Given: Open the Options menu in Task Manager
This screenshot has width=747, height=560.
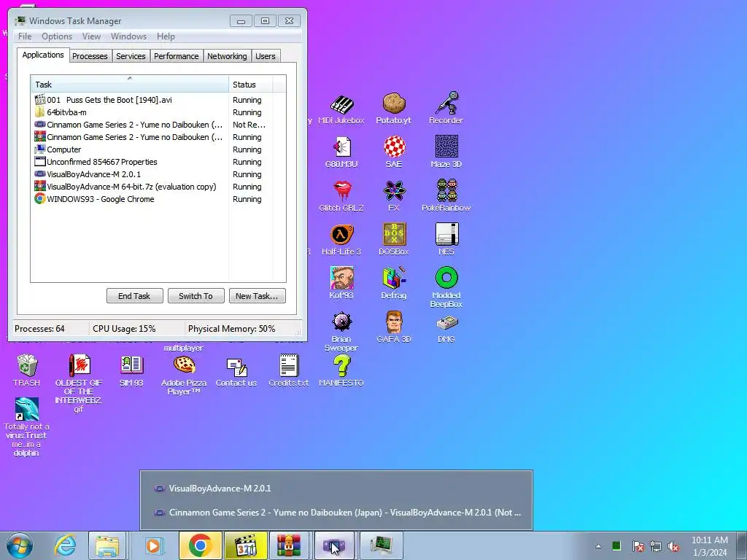Looking at the screenshot, I should click(57, 36).
